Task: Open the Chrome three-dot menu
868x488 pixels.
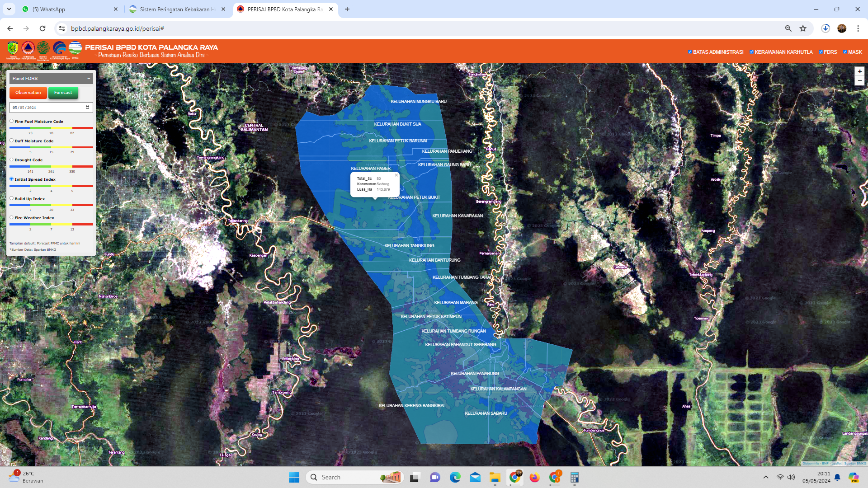Action: (x=858, y=28)
